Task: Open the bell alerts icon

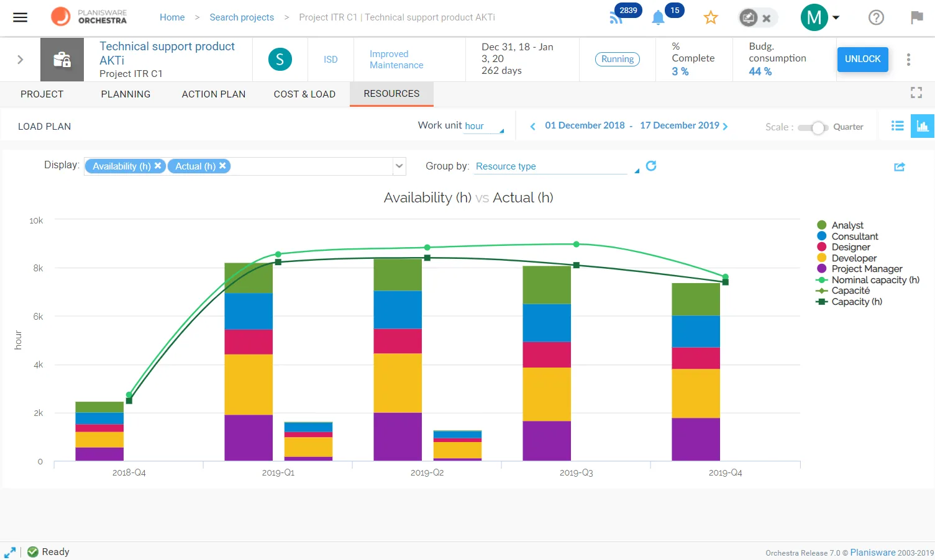Action: pyautogui.click(x=658, y=18)
